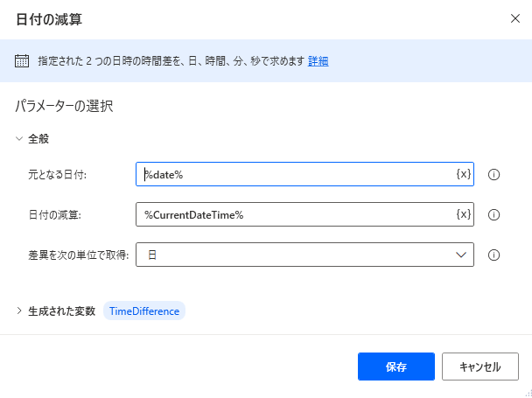Open the 詳細 link
Image resolution: width=532 pixels, height=398 pixels.
tap(318, 61)
